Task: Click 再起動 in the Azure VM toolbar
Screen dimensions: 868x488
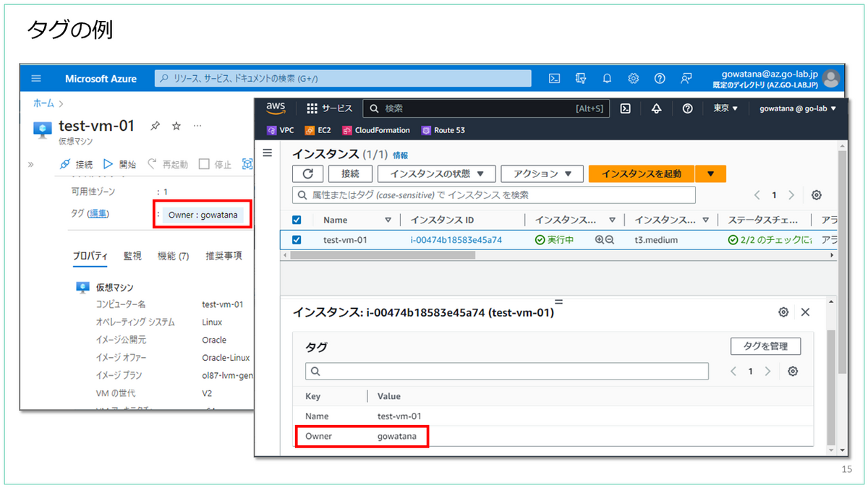Action: click(168, 164)
